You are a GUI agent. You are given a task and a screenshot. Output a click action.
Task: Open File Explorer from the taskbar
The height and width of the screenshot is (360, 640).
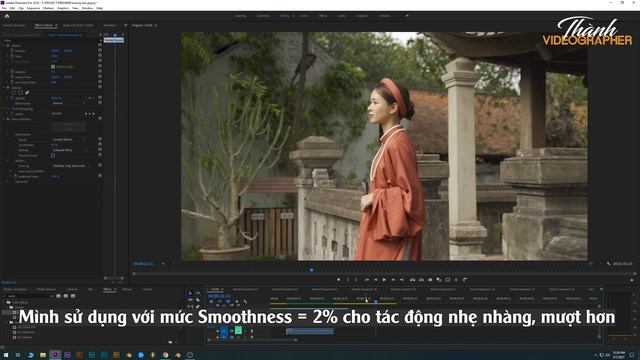[x=42, y=355]
